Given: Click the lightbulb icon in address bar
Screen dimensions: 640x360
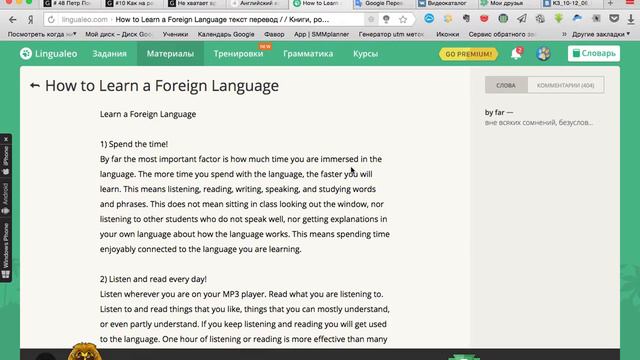Looking at the screenshot, I should (x=386, y=19).
